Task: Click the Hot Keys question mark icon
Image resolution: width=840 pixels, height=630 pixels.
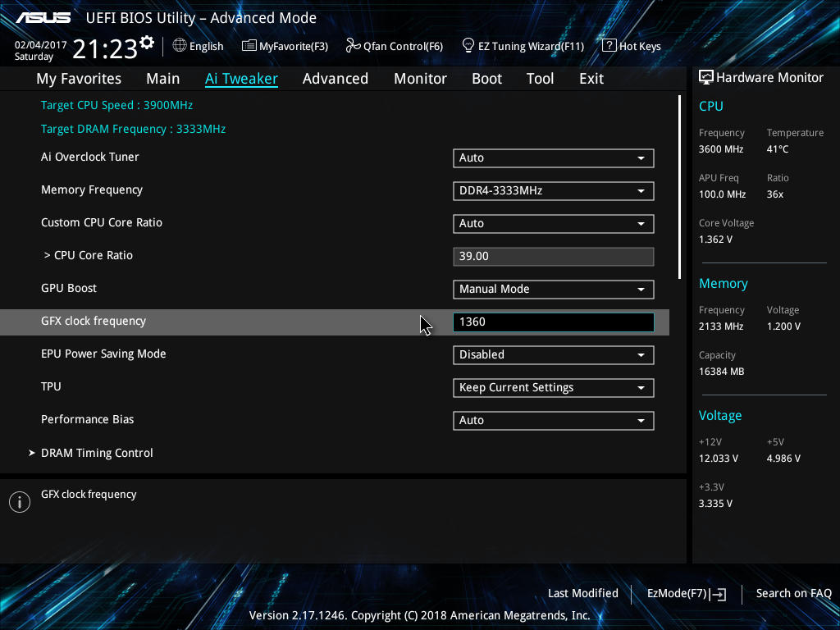Action: tap(609, 46)
